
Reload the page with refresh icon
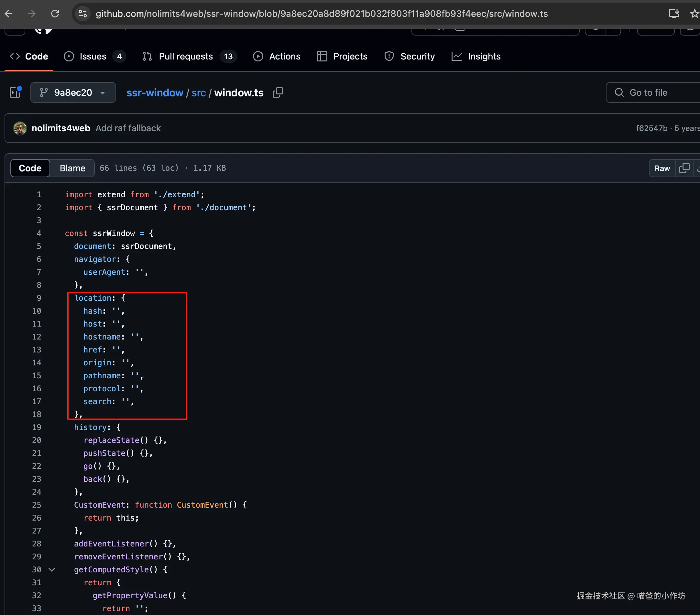[x=55, y=14]
